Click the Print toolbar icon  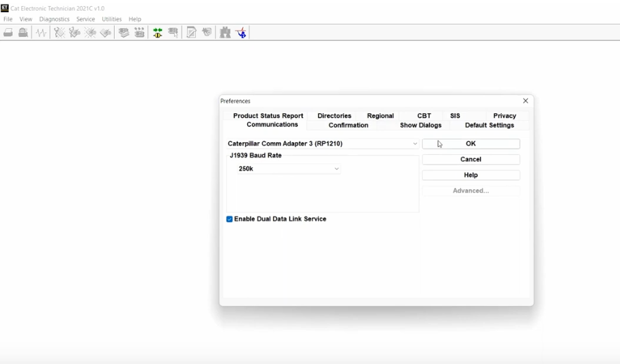(8, 33)
